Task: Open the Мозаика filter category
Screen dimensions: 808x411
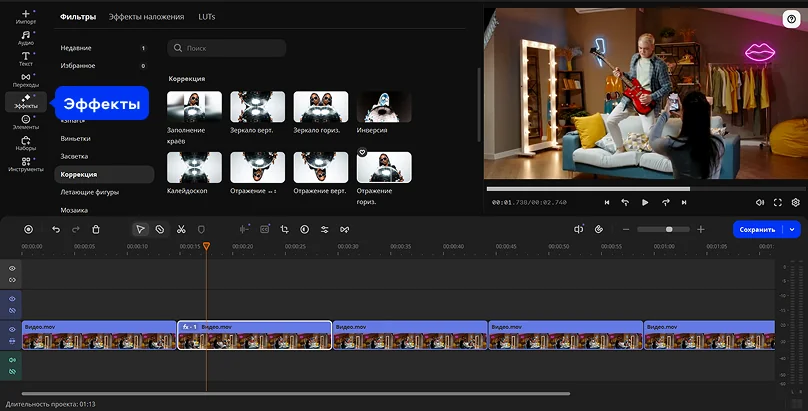Action: (104, 210)
